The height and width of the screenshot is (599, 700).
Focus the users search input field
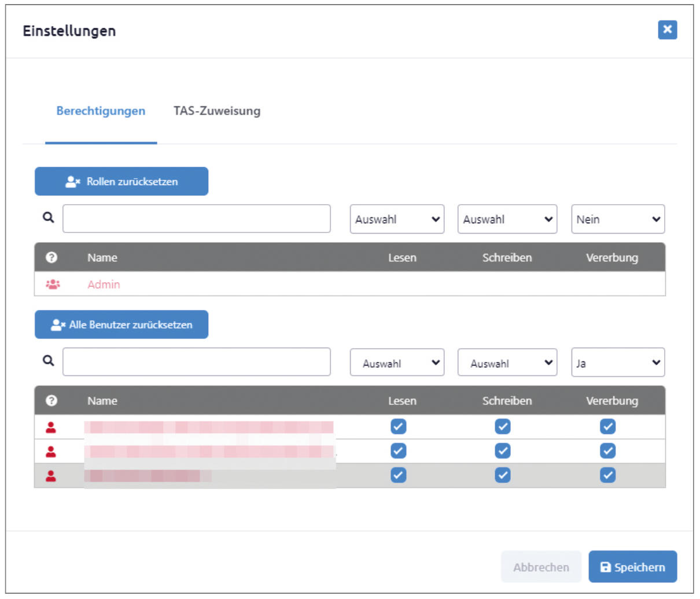pyautogui.click(x=197, y=362)
